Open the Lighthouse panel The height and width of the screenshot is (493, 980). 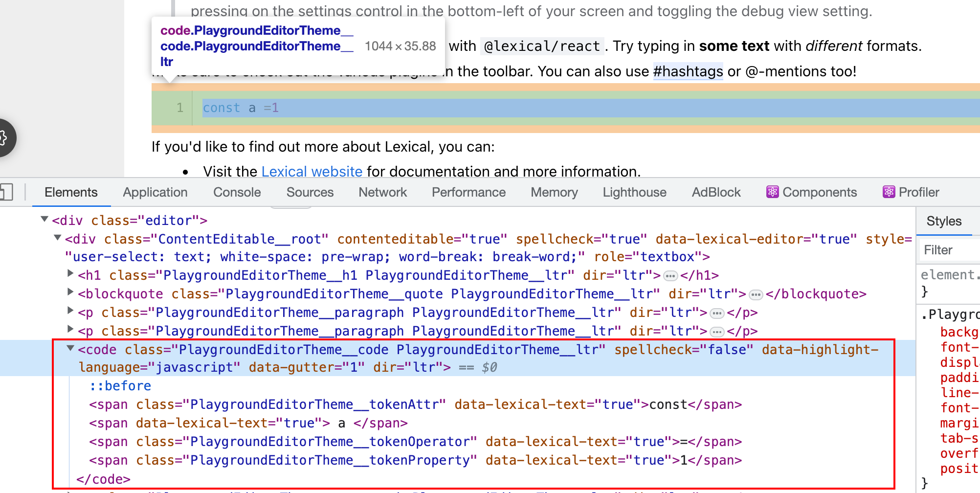(634, 192)
